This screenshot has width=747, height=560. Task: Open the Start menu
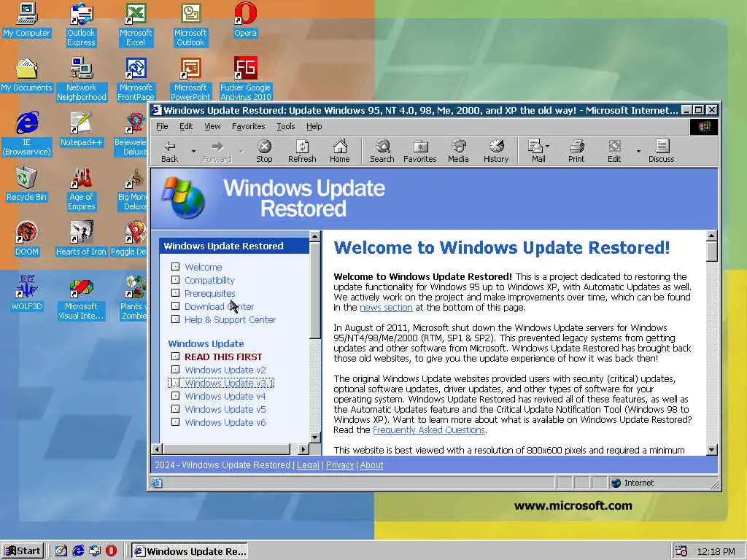(23, 551)
